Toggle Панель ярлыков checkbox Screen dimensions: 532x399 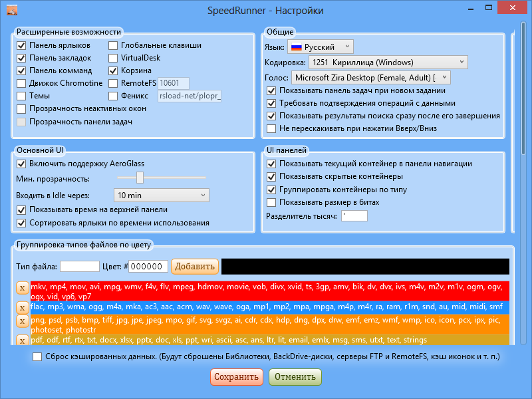click(21, 45)
